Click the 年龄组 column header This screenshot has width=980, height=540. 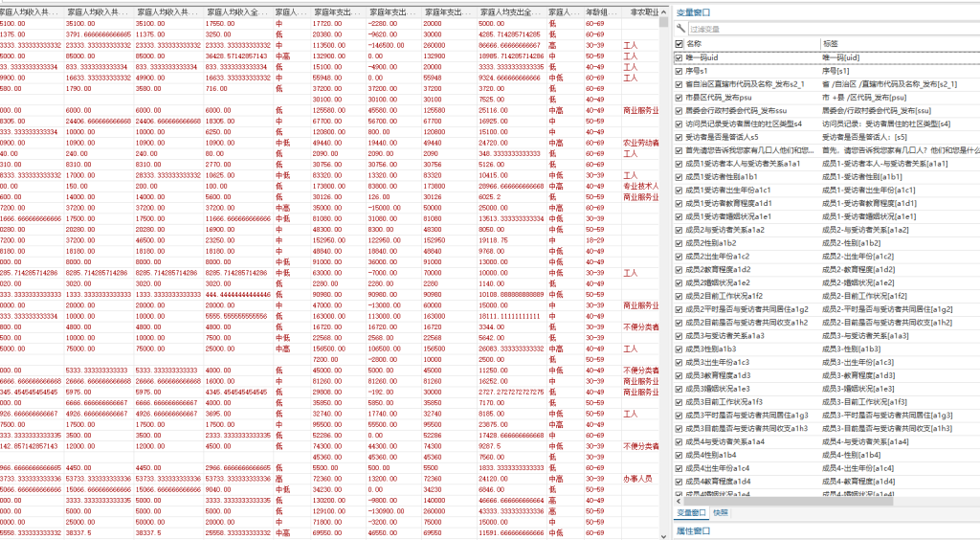tap(601, 11)
